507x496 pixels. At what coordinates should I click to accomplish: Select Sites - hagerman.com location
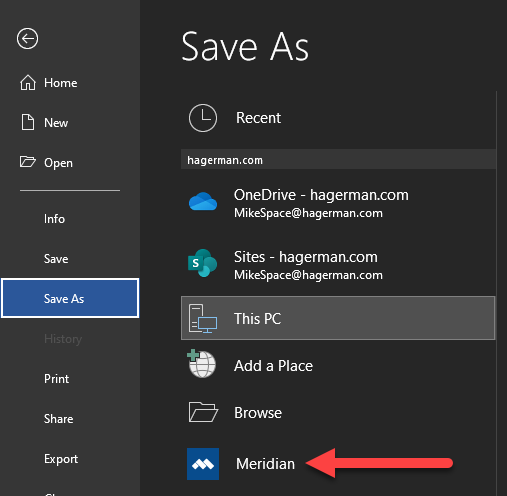[338, 265]
